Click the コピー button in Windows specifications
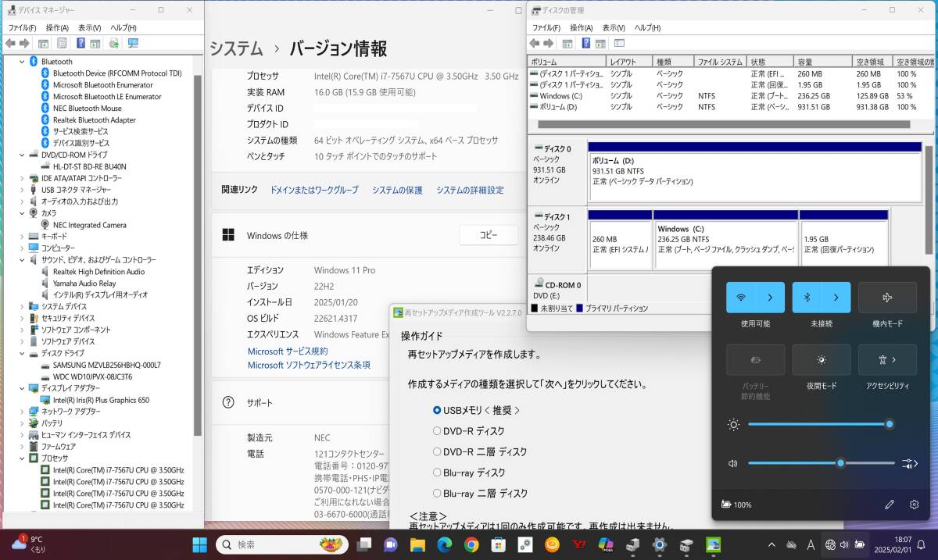938x560 pixels. pos(488,235)
